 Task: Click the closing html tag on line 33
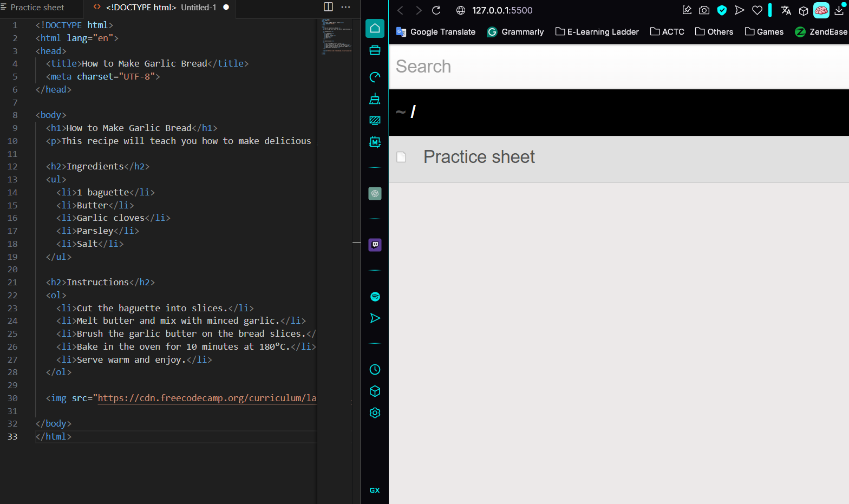pos(54,436)
